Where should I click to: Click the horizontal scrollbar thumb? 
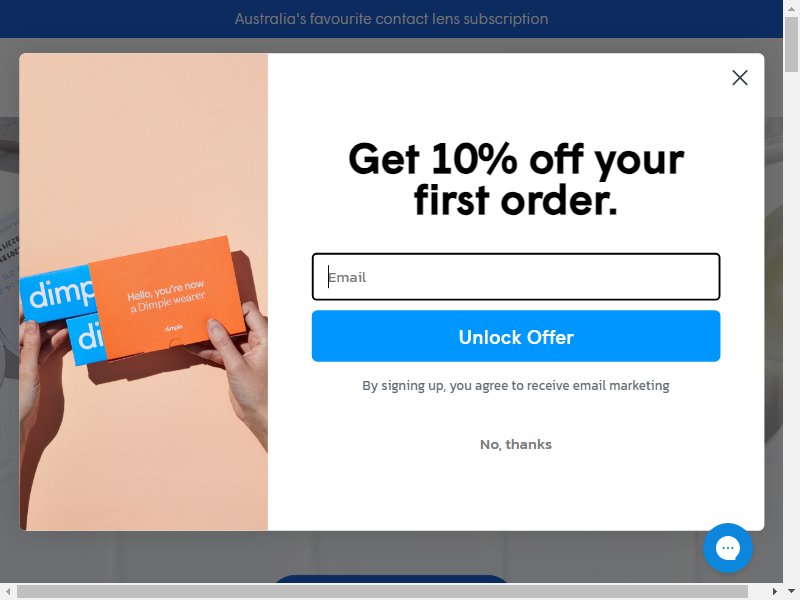tap(383, 591)
